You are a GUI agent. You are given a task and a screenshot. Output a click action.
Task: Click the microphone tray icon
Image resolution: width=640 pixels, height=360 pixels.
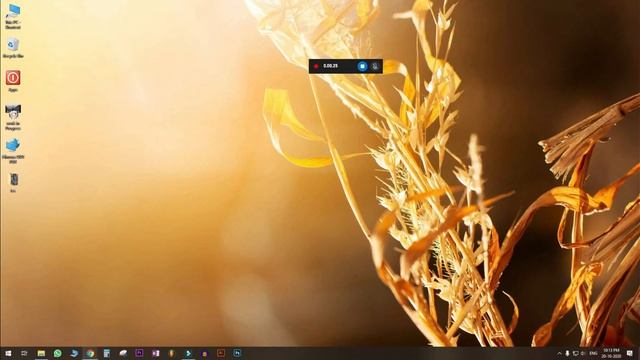567,353
